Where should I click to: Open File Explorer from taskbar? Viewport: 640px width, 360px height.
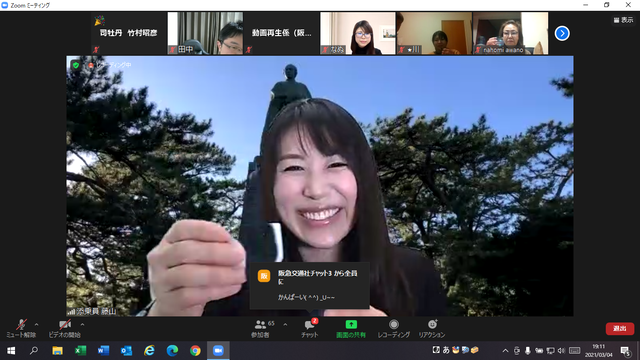[x=57, y=351]
